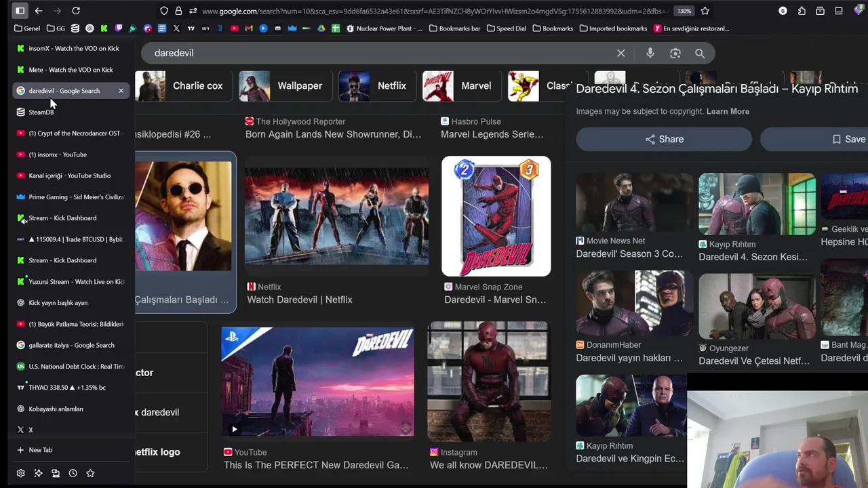Switch to Crypt of the Necrodancer OST tab

[71, 134]
